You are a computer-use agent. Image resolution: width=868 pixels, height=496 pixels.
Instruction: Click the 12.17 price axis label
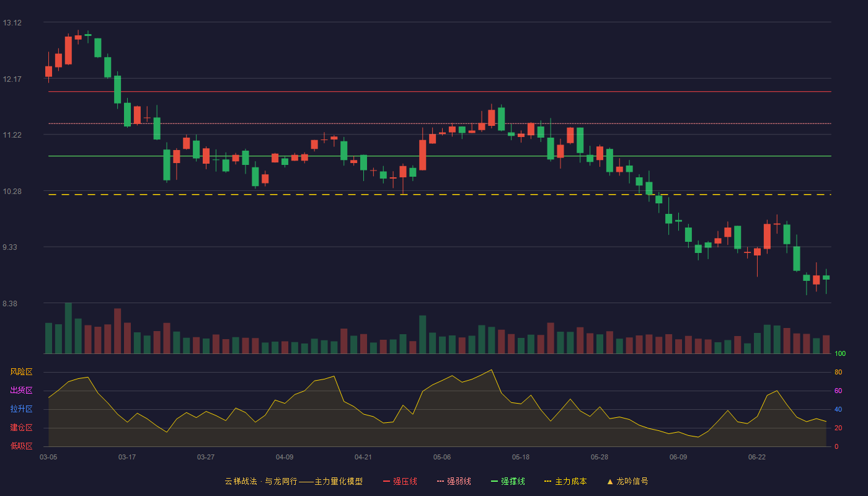[x=12, y=79]
